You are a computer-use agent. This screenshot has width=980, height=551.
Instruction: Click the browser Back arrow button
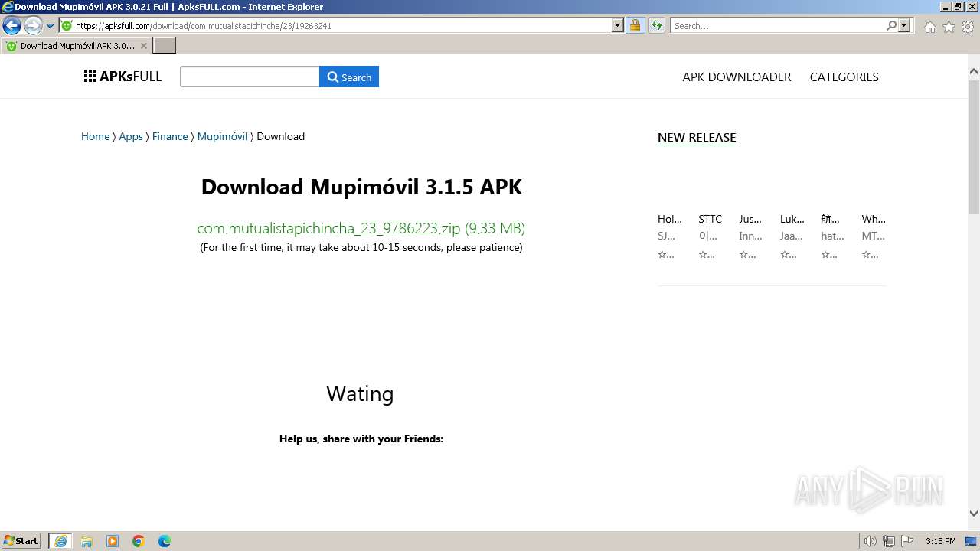click(x=11, y=25)
